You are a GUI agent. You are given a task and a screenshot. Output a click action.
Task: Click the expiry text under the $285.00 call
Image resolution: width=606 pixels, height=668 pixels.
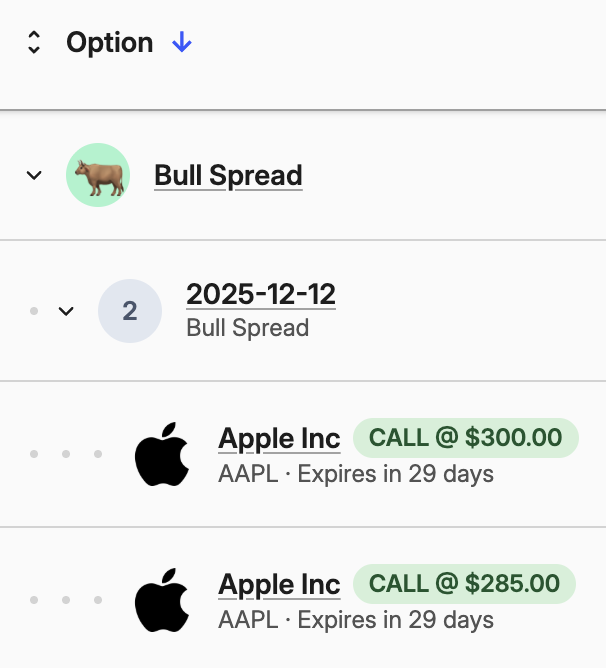[x=356, y=620]
